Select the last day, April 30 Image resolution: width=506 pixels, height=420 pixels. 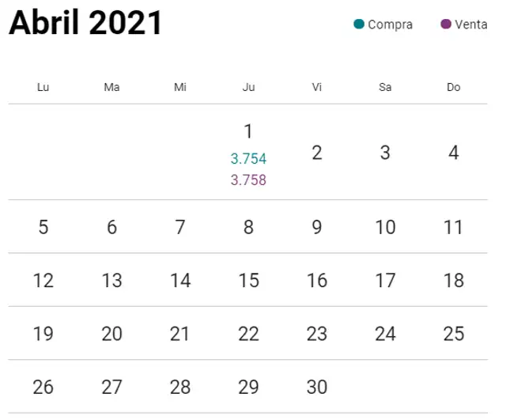click(317, 387)
